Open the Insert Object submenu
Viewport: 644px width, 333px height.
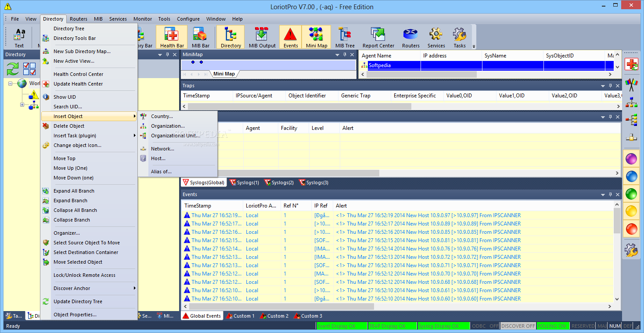(89, 116)
